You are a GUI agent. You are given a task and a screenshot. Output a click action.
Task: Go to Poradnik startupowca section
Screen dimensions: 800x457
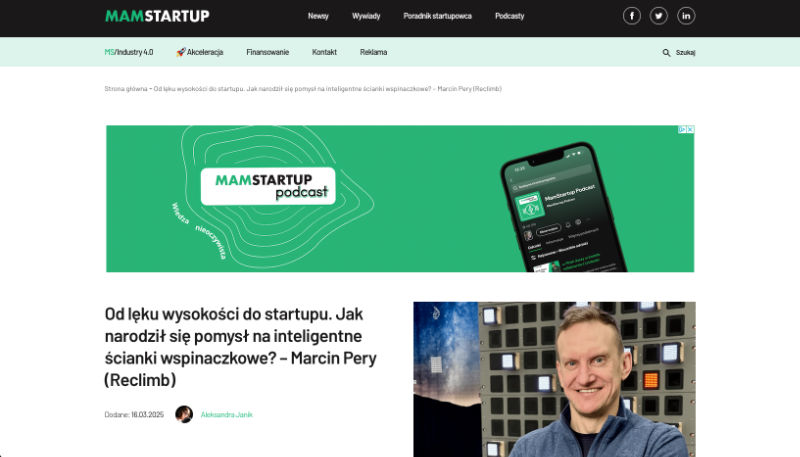[x=437, y=16]
